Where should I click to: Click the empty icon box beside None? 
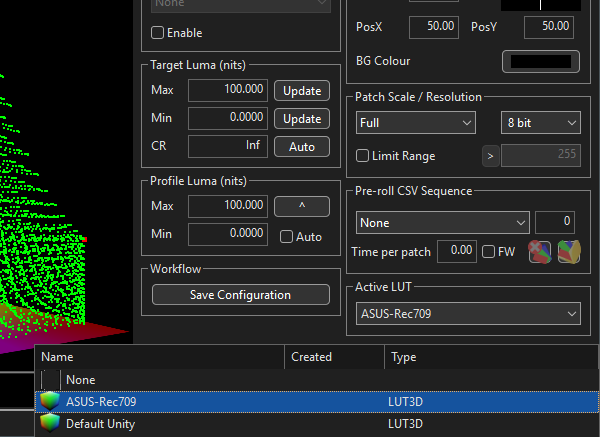point(50,380)
